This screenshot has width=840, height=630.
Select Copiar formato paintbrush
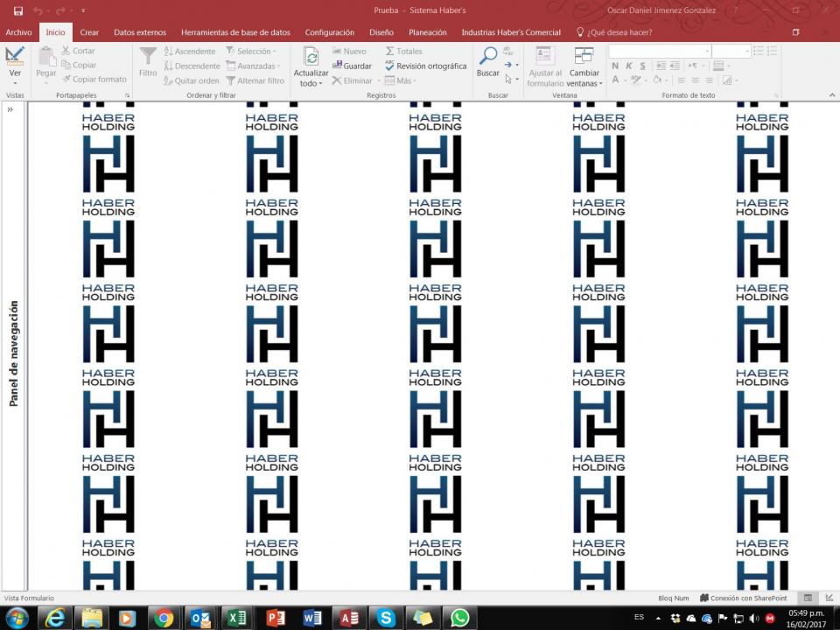click(x=94, y=80)
